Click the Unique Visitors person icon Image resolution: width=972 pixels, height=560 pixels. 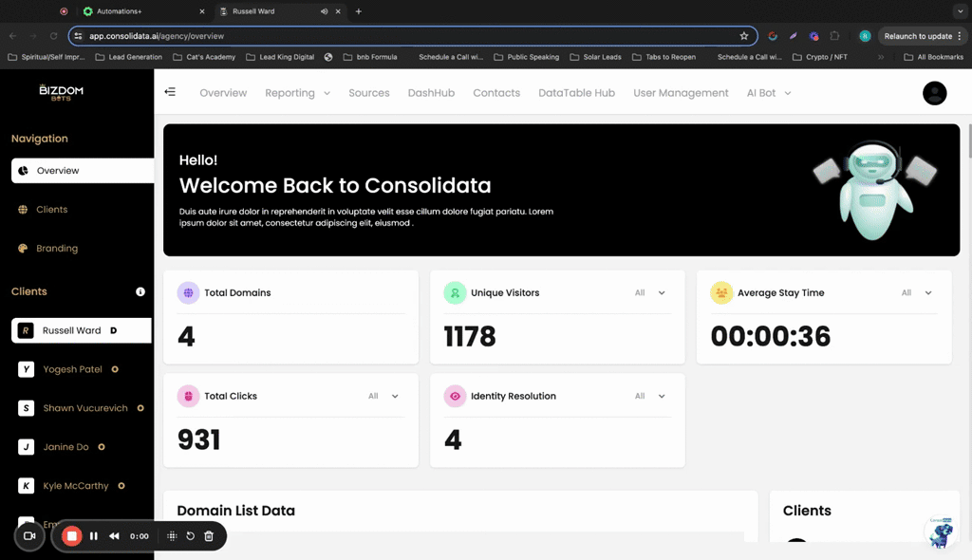pyautogui.click(x=455, y=292)
